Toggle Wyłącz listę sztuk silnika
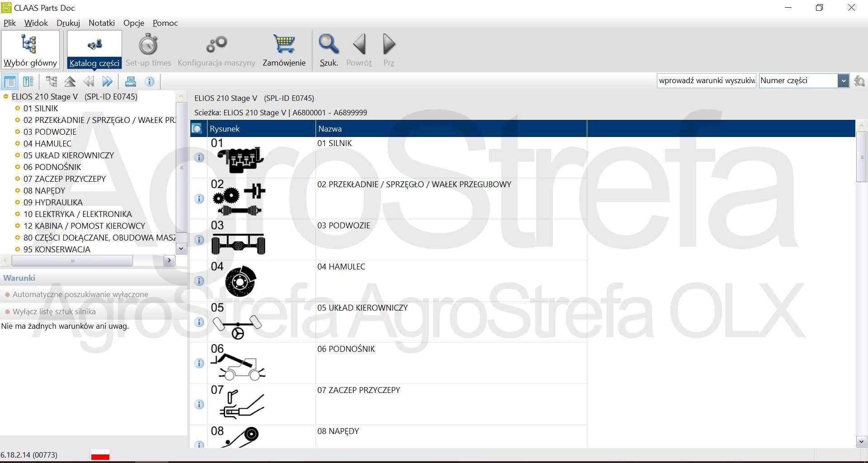Viewport: 868px width, 463px height. pos(54,312)
